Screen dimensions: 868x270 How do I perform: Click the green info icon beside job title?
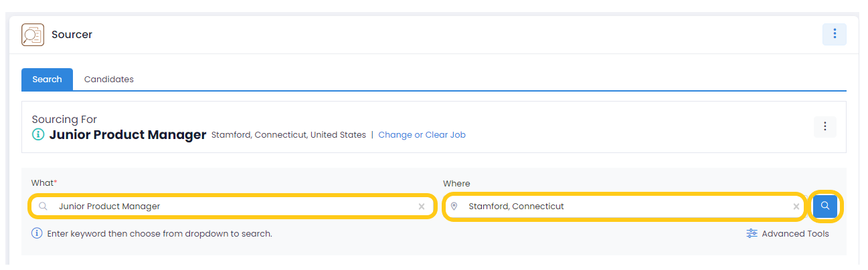38,135
